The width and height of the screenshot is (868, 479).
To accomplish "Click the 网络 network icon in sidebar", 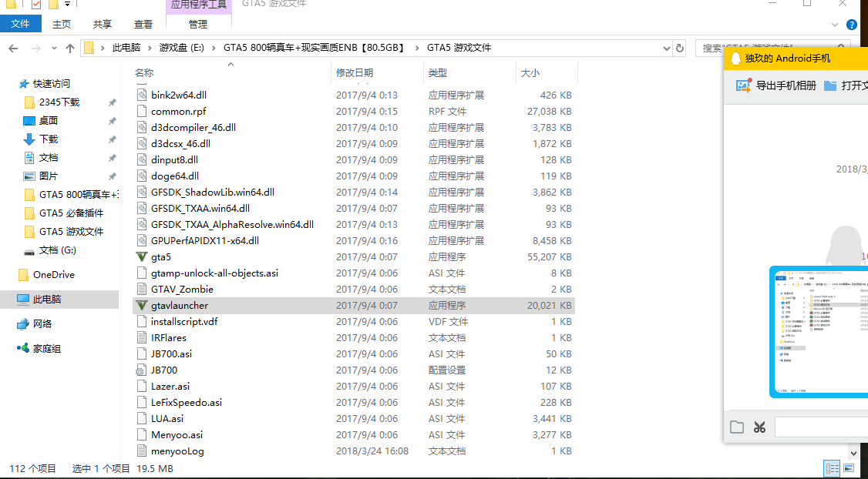I will [x=23, y=323].
